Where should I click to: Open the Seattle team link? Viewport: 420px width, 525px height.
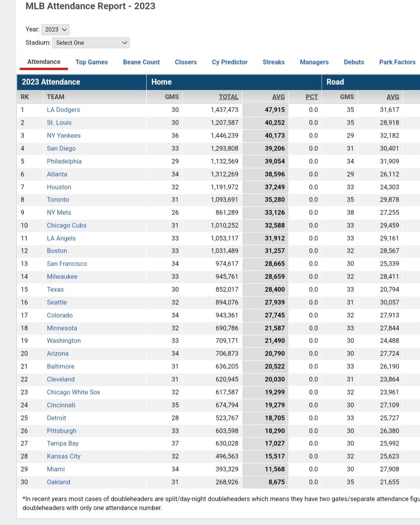[57, 302]
